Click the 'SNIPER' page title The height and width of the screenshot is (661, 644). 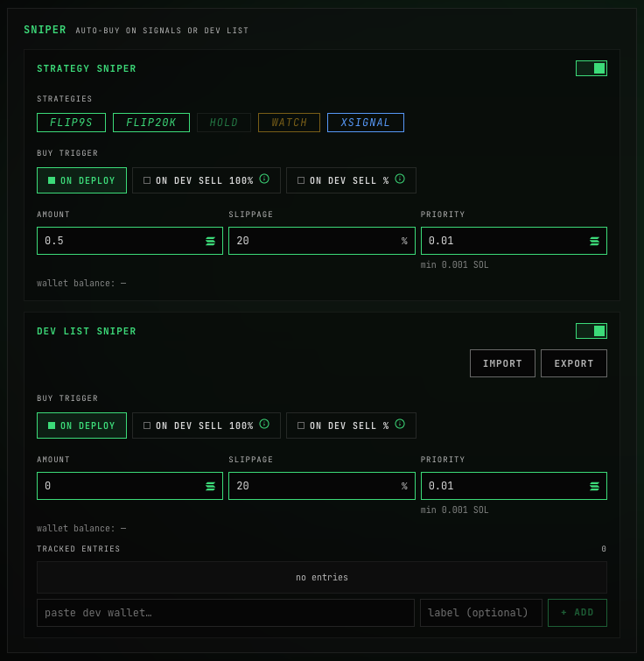point(45,30)
